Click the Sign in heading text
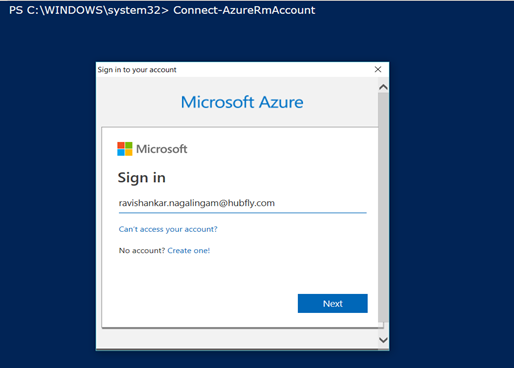This screenshot has height=368, width=515. (x=141, y=178)
